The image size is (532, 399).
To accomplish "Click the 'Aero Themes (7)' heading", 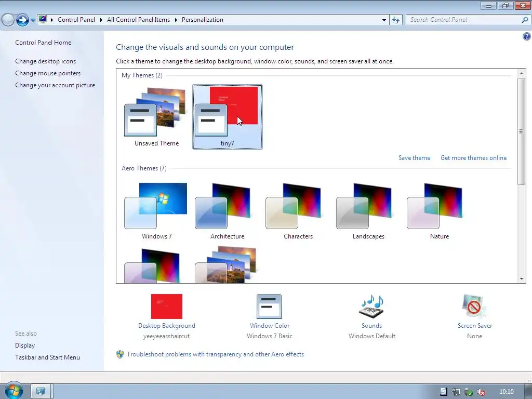I will tap(144, 168).
